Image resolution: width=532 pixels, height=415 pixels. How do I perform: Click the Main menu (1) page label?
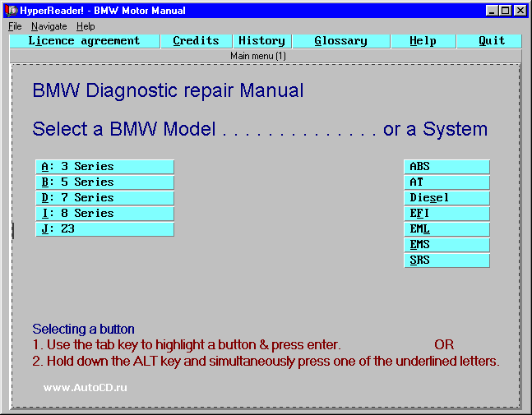coord(258,56)
